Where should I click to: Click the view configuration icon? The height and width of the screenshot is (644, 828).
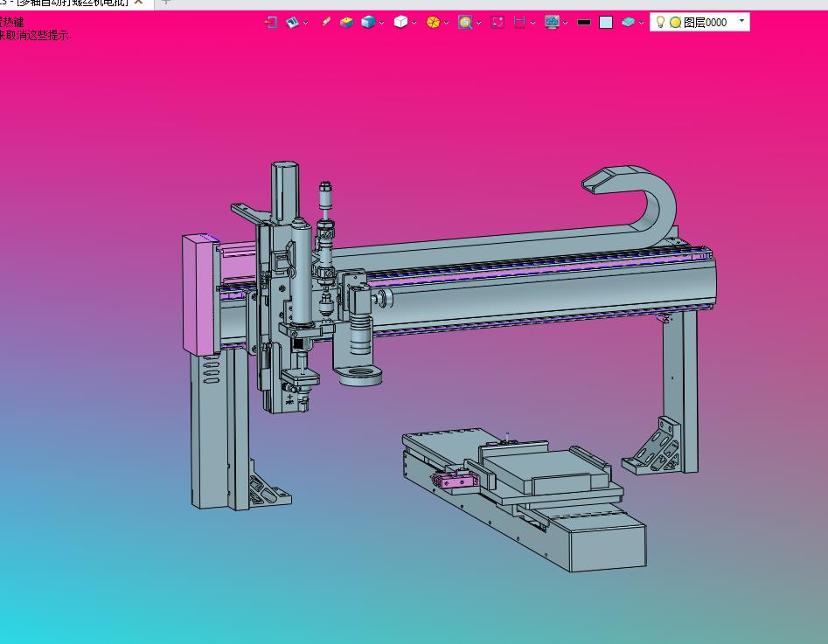click(x=292, y=22)
